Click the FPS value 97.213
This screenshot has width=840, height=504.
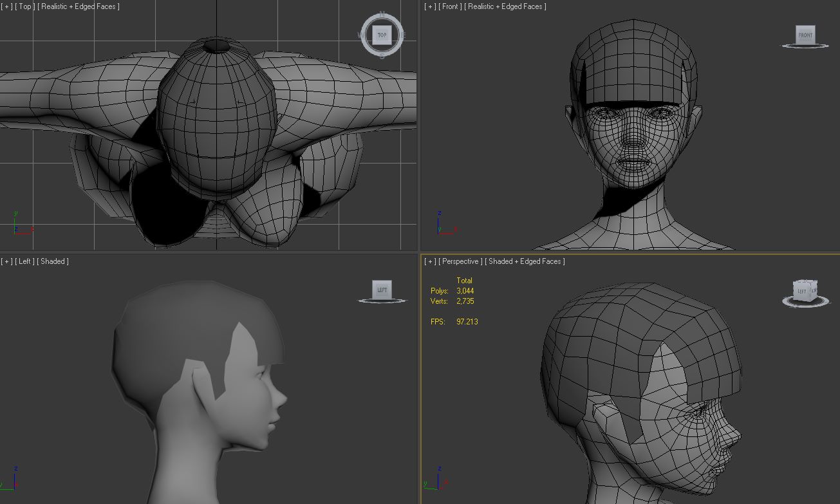(x=467, y=322)
